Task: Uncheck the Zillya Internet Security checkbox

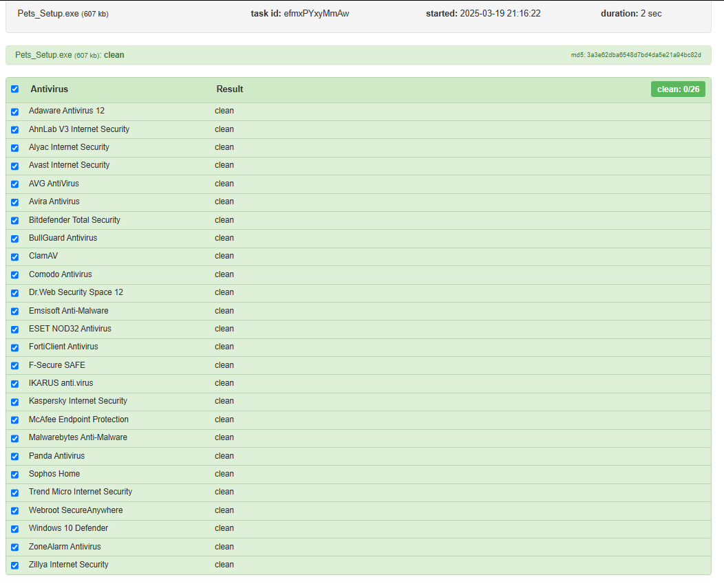Action: (15, 565)
